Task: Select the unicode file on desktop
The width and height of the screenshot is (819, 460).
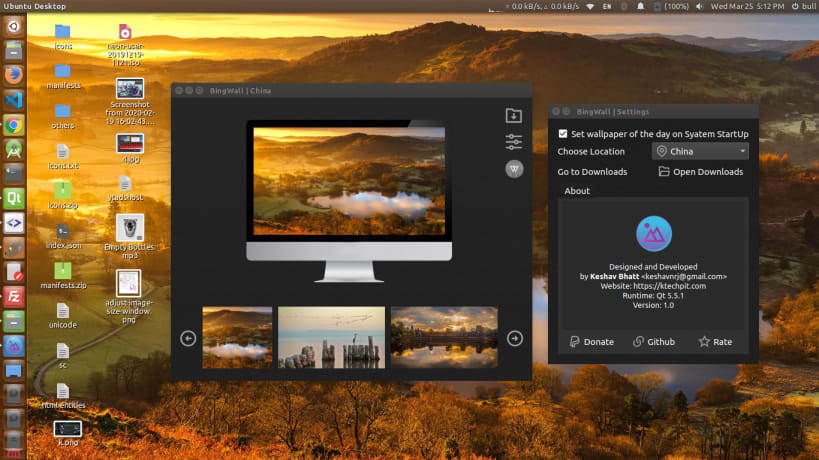Action: [63, 315]
